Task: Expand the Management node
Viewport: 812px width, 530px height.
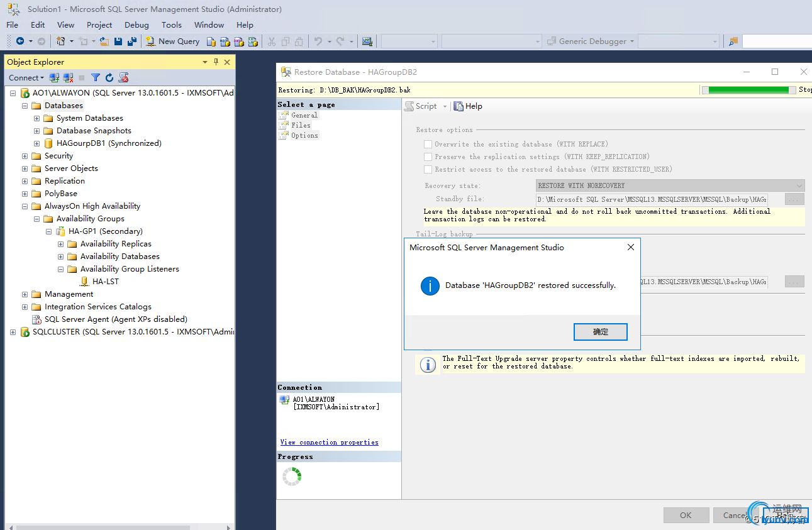Action: [25, 294]
